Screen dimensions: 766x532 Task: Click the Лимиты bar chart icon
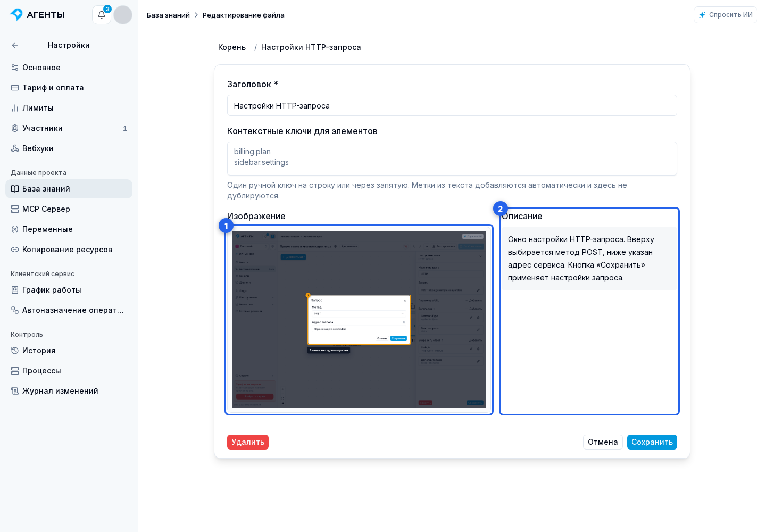click(15, 108)
